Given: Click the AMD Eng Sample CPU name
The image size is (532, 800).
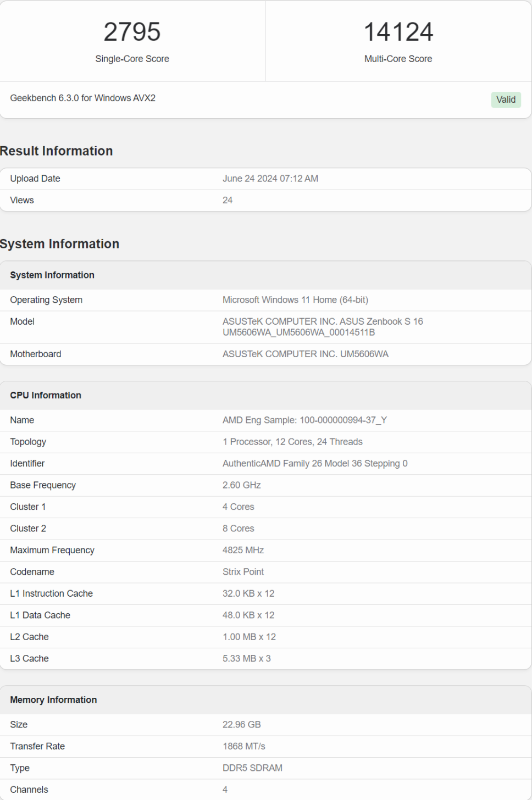Looking at the screenshot, I should coord(304,420).
